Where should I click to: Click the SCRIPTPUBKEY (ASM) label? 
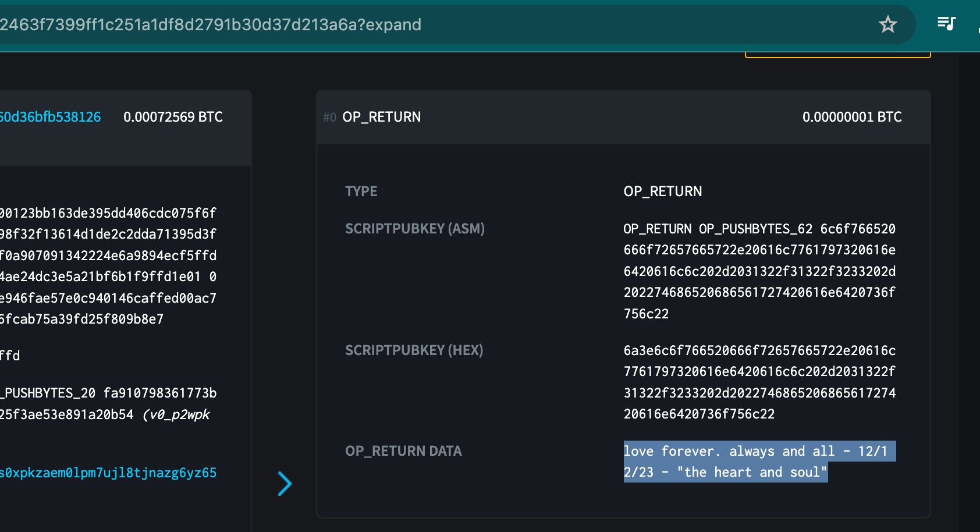pyautogui.click(x=415, y=229)
